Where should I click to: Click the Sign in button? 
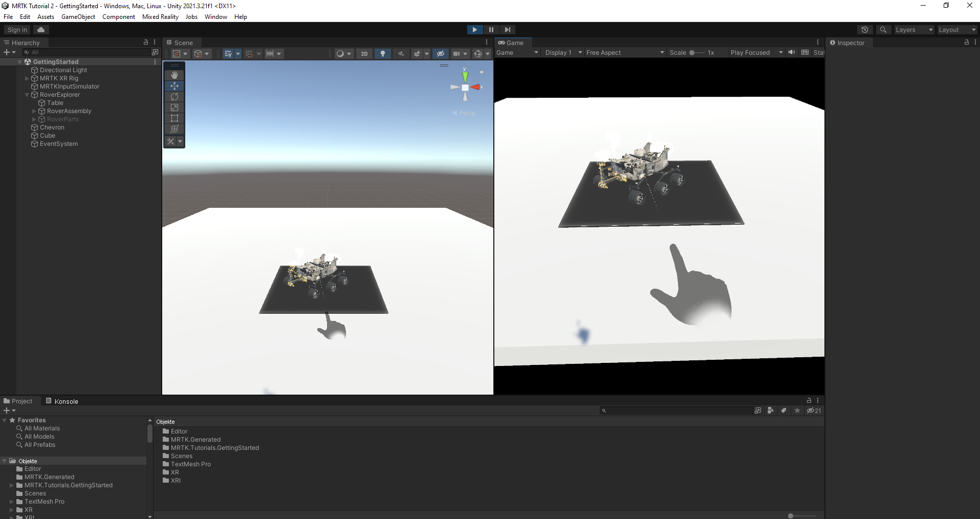(16, 29)
